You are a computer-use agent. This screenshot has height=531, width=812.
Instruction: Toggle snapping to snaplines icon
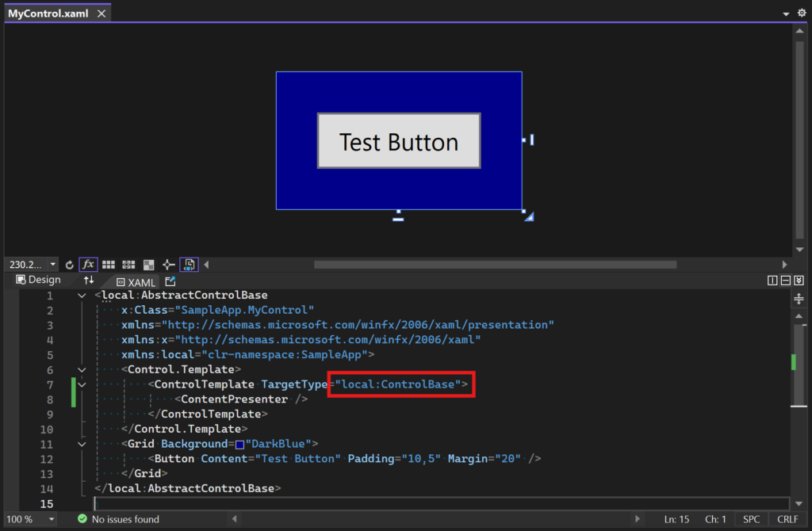click(x=168, y=265)
